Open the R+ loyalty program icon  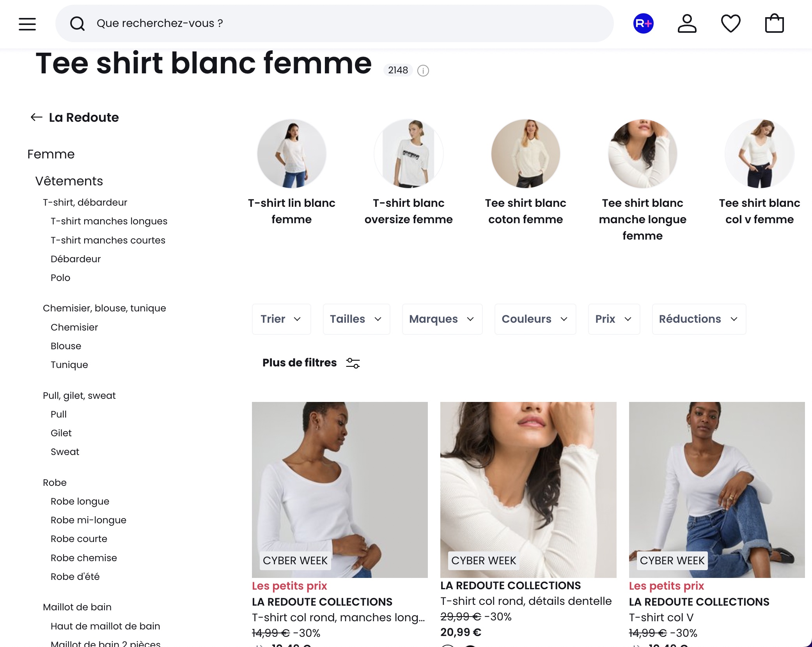[x=643, y=23]
